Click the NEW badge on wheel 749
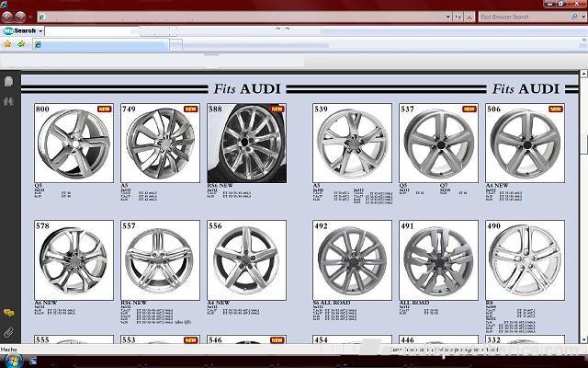 point(190,109)
